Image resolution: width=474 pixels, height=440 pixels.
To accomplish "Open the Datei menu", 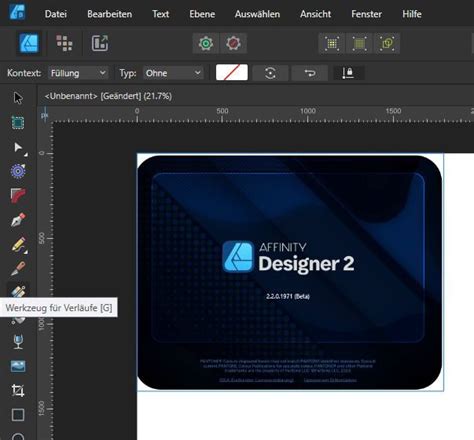I will coord(56,14).
